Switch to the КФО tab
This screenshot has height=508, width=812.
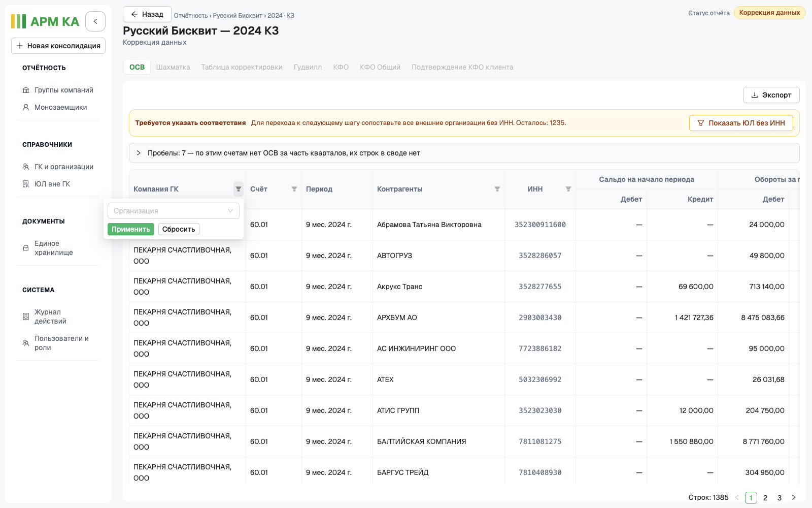point(341,67)
